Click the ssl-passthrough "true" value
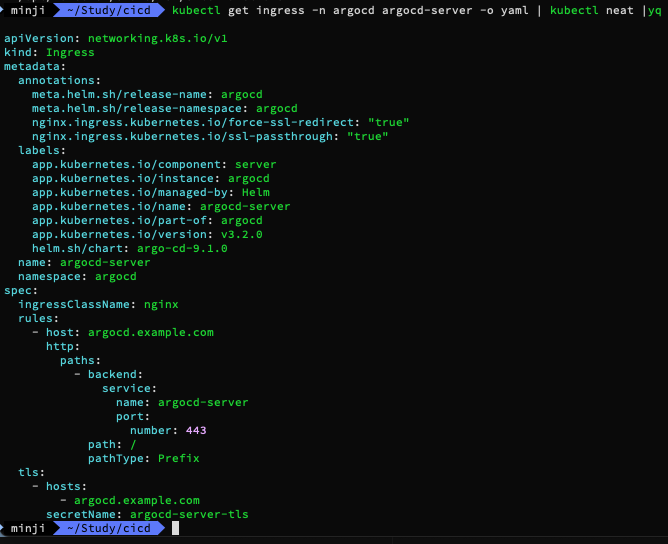Screen dimensions: 668x544 368,136
